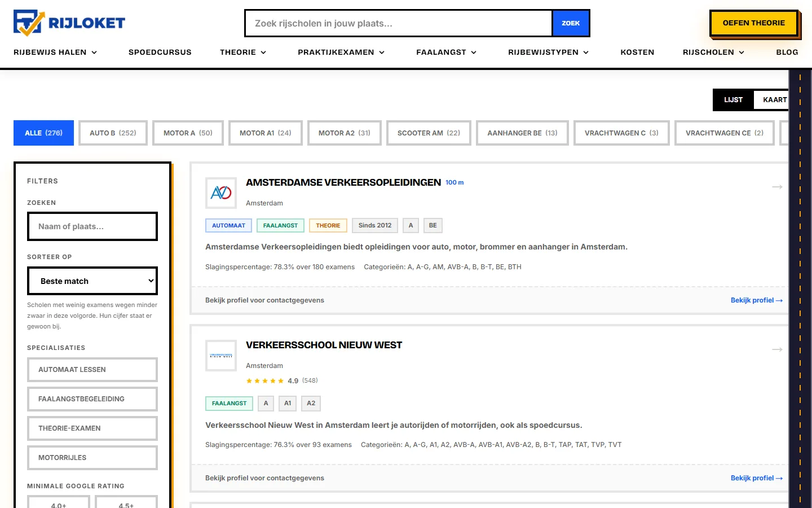Click arrow icon on Amsterdamse Verkeersopleidingen card

777,187
